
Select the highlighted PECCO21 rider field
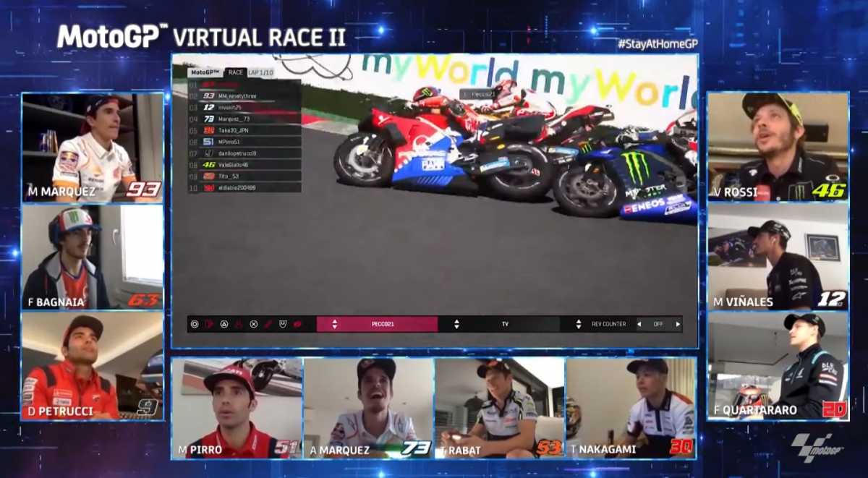click(377, 324)
